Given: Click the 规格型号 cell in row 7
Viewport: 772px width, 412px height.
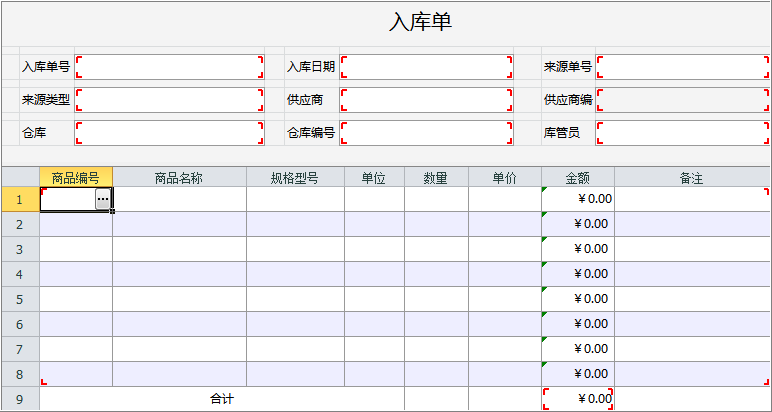Looking at the screenshot, I should [x=295, y=349].
